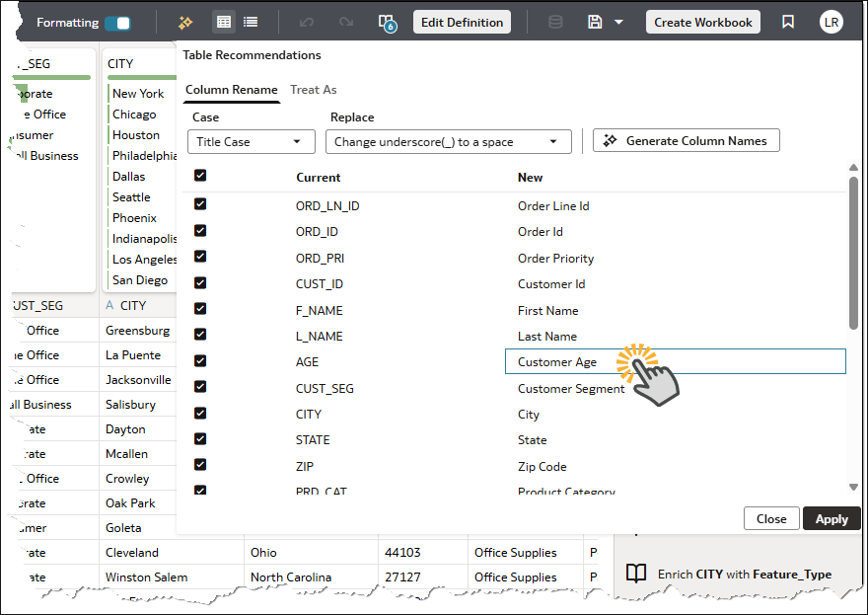Click the Generate Column Names button
The height and width of the screenshot is (615, 868).
[x=686, y=140]
